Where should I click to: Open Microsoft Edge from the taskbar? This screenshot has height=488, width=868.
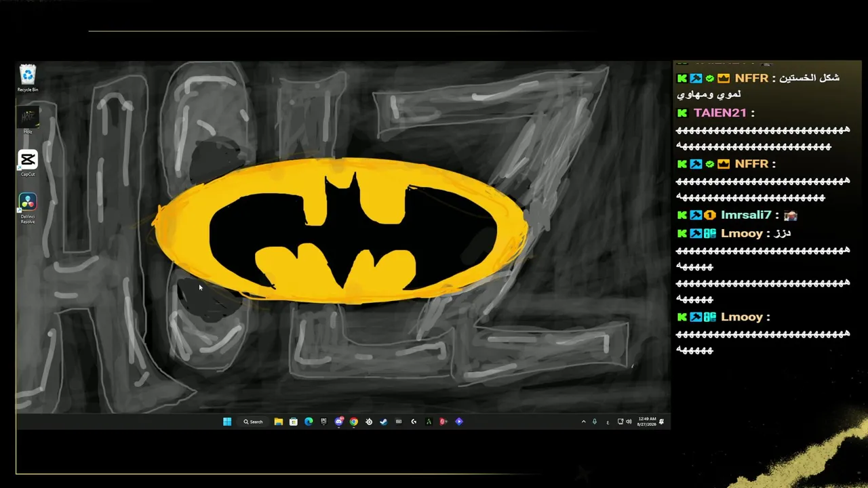coord(309,422)
